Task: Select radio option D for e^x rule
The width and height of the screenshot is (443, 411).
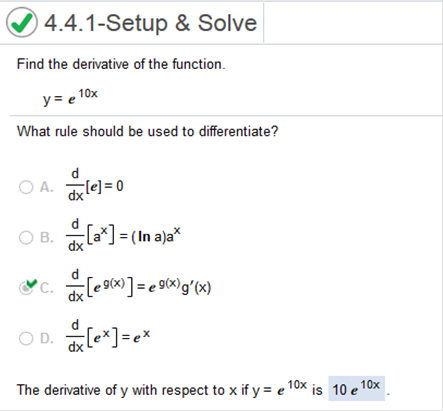Action: coord(26,339)
